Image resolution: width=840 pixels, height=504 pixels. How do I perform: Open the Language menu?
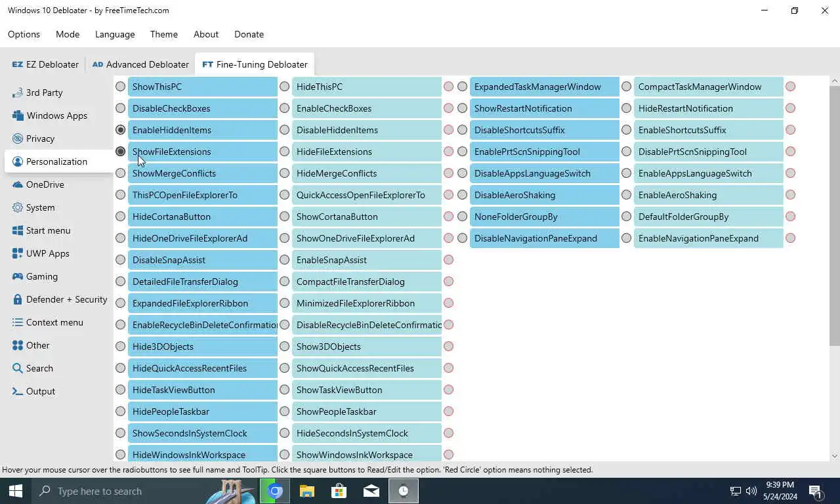pyautogui.click(x=115, y=34)
